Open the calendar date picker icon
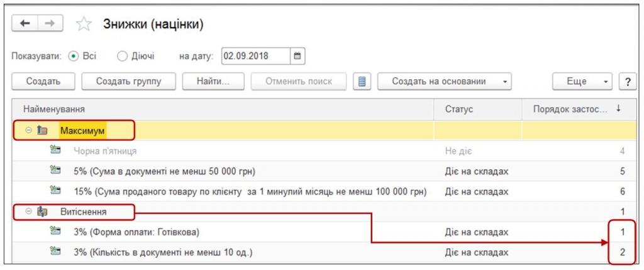 coord(297,56)
